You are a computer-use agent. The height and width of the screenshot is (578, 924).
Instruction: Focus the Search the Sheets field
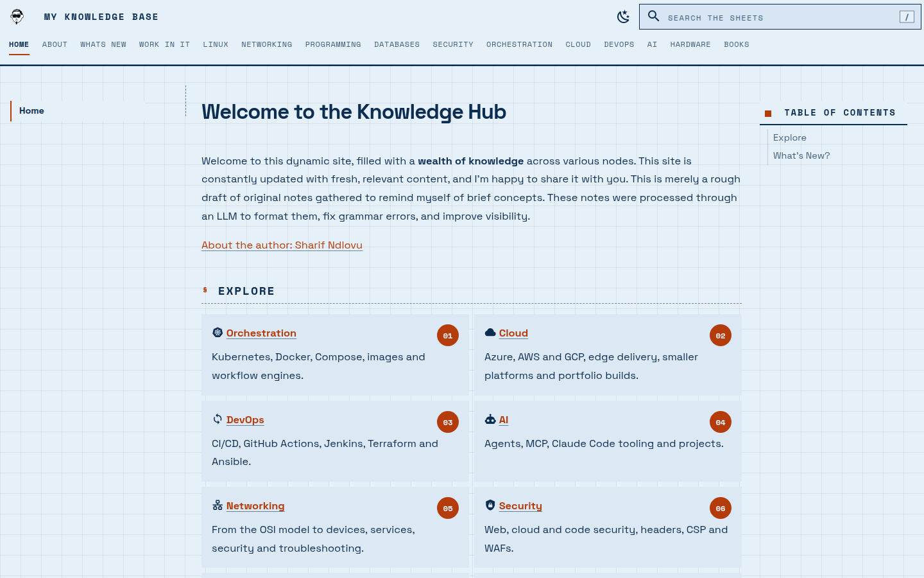(x=780, y=17)
